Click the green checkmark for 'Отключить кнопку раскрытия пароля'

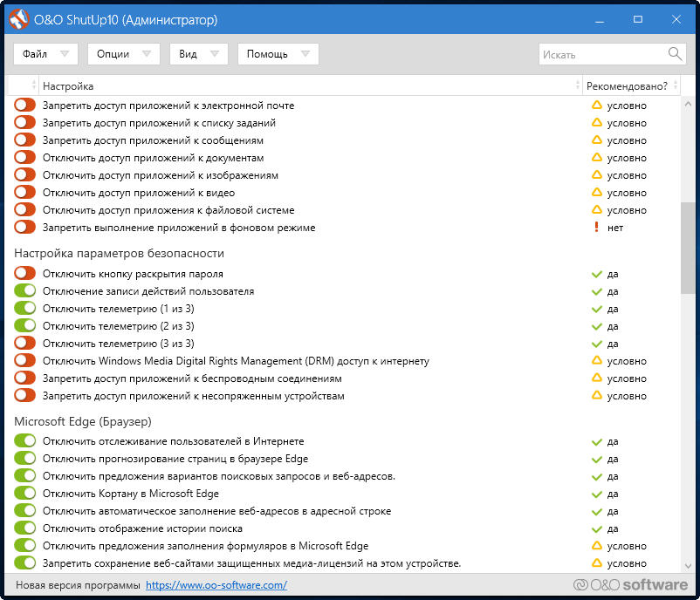pyautogui.click(x=596, y=274)
